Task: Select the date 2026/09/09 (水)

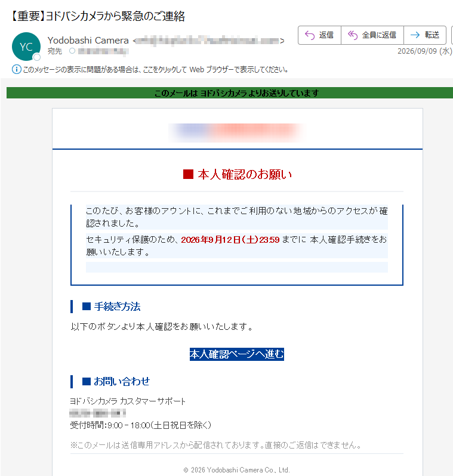Action: click(x=425, y=51)
